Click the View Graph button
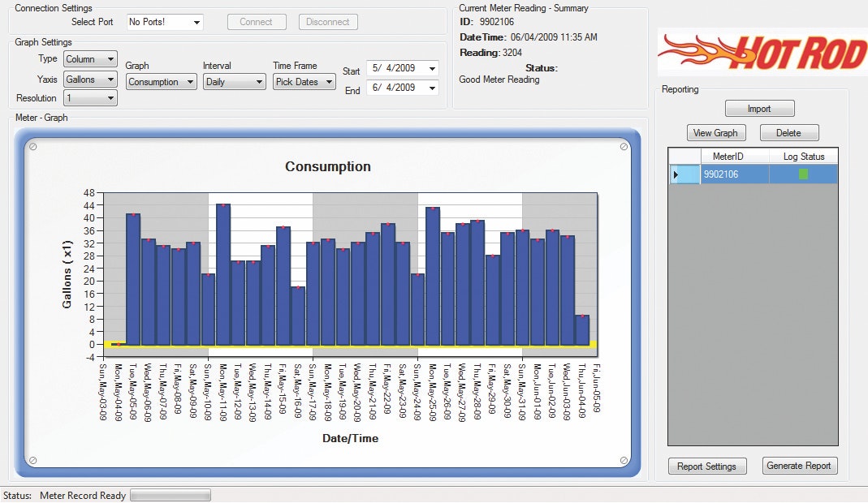 pos(715,133)
